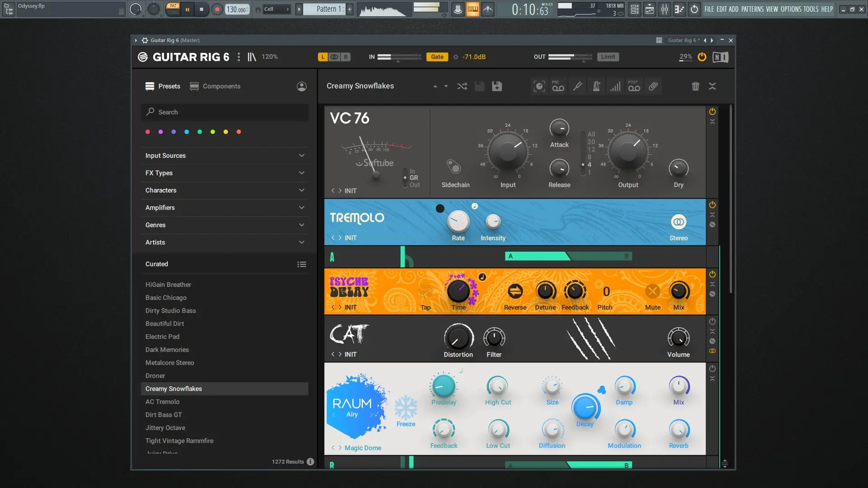Switch to the Components tab
The width and height of the screenshot is (868, 488).
tap(215, 86)
